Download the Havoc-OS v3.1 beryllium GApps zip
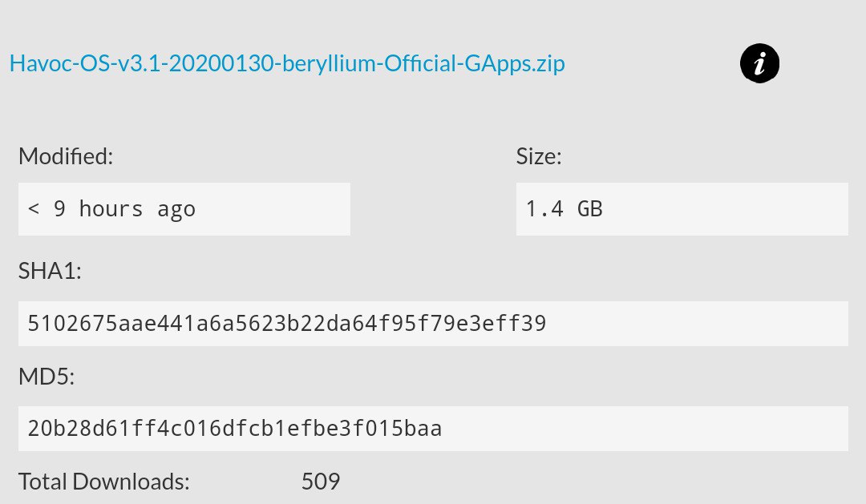This screenshot has height=504, width=866. [x=287, y=64]
